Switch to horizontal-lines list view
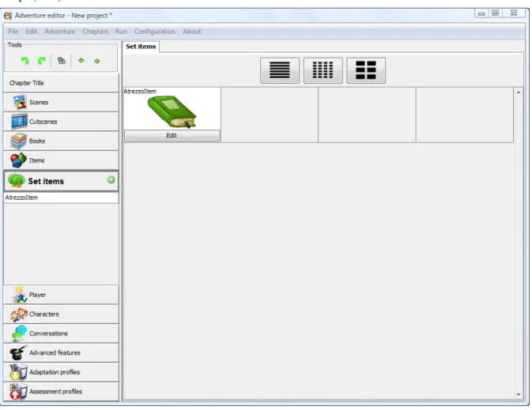This screenshot has width=532, height=410. (x=280, y=70)
